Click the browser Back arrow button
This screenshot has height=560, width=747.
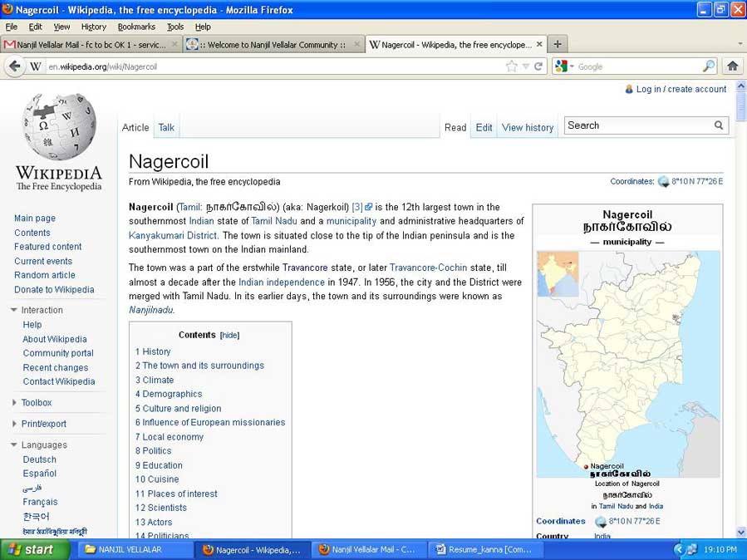[x=14, y=66]
